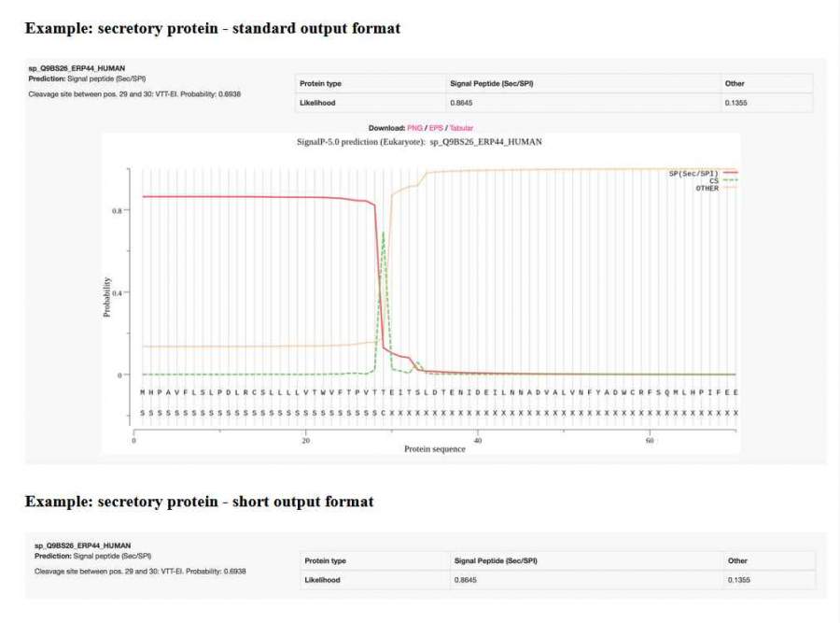840x623 pixels.
Task: Click the PNG download link
Action: coord(414,127)
